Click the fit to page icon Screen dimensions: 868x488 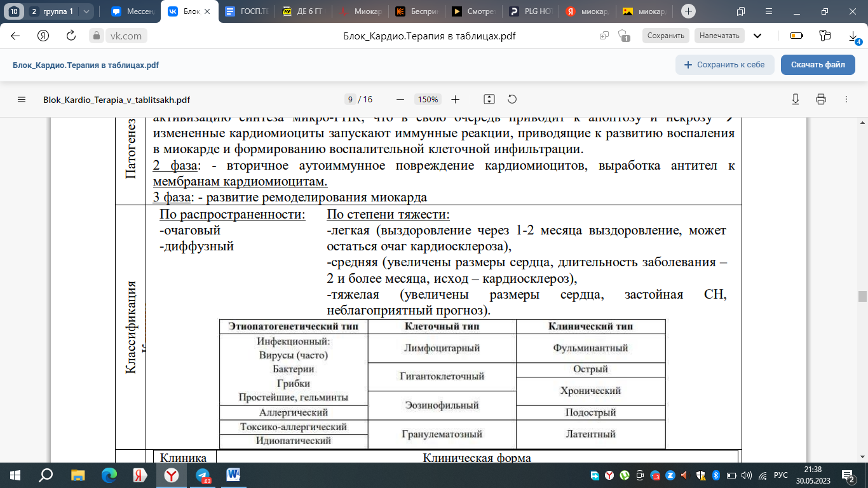[489, 100]
